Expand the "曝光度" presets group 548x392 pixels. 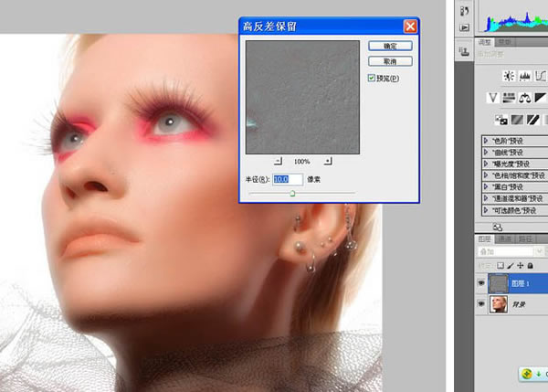(486, 164)
